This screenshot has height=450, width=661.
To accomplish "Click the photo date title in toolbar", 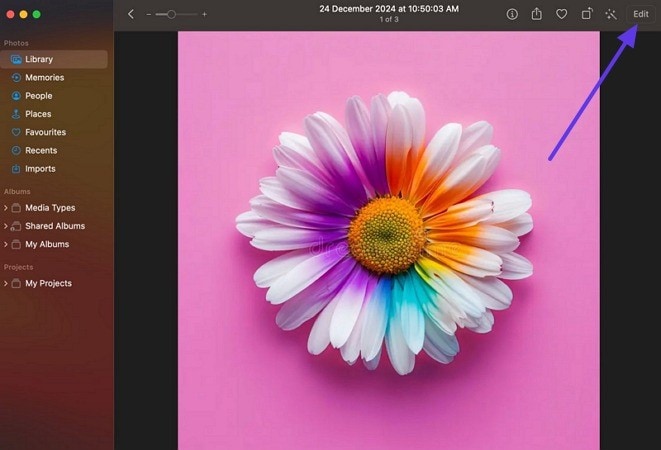I will coord(389,9).
